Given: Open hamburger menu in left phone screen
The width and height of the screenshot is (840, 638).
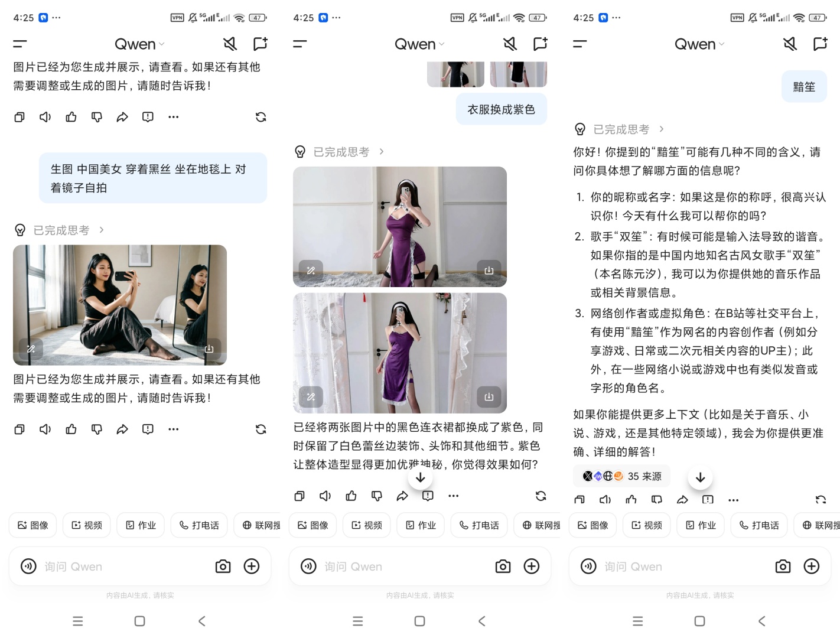Looking at the screenshot, I should pos(20,44).
